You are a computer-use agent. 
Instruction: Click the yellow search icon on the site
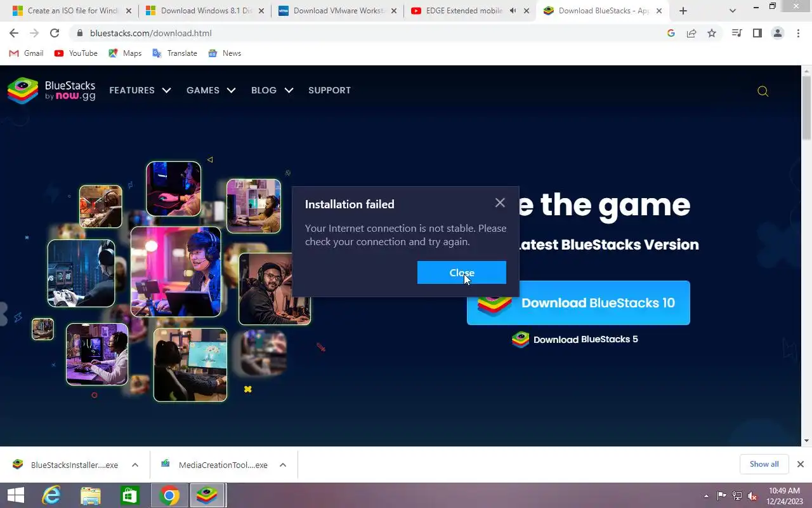763,91
